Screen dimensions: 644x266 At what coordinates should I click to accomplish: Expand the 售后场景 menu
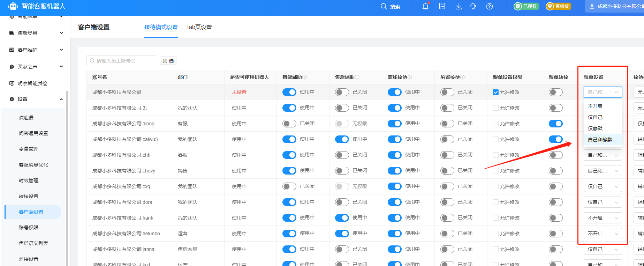tap(61, 33)
